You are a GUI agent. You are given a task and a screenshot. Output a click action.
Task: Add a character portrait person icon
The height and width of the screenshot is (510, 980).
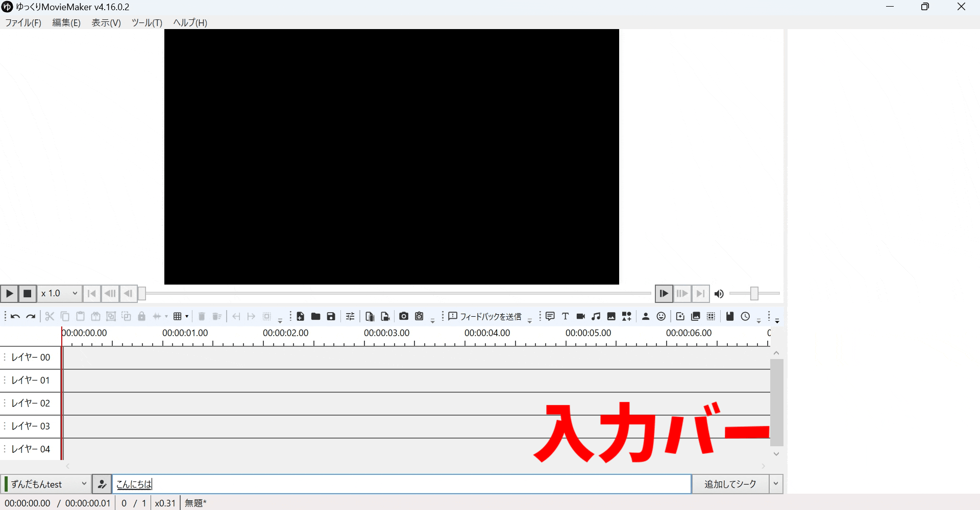[646, 317]
